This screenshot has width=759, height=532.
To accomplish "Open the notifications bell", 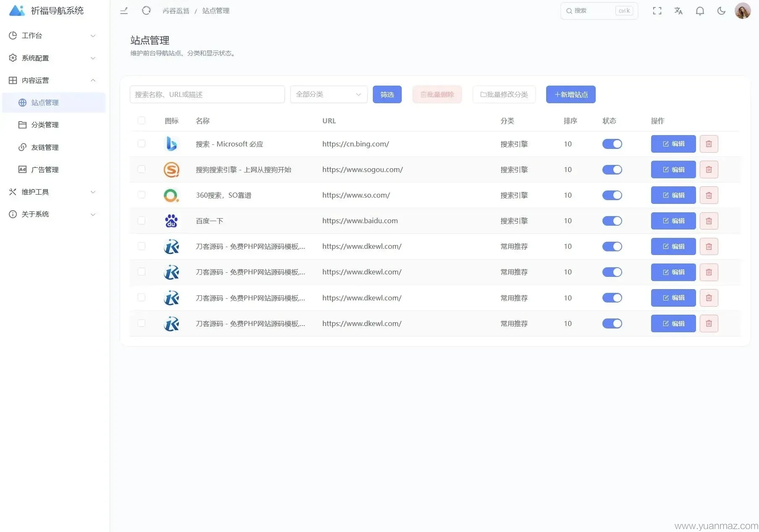I will click(700, 11).
